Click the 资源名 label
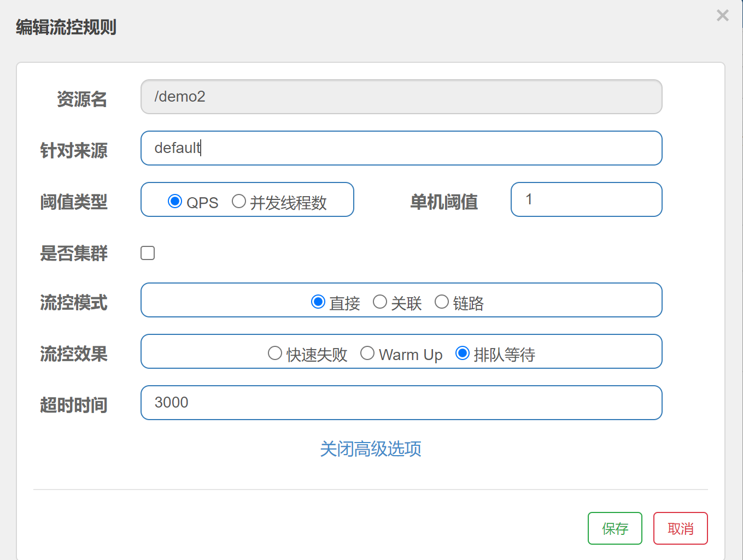Viewport: 743px width, 560px height. [x=82, y=99]
